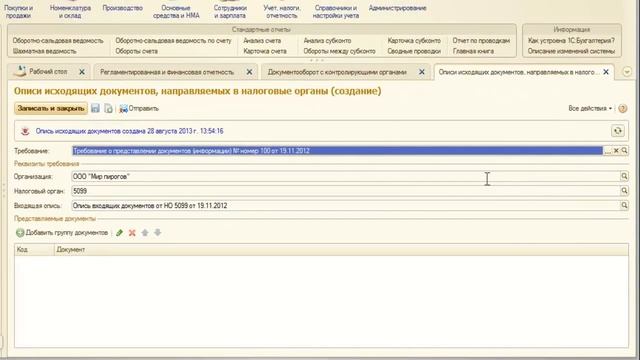Open the Карточка субконто link
This screenshot has height=360, width=640.
pyautogui.click(x=414, y=40)
